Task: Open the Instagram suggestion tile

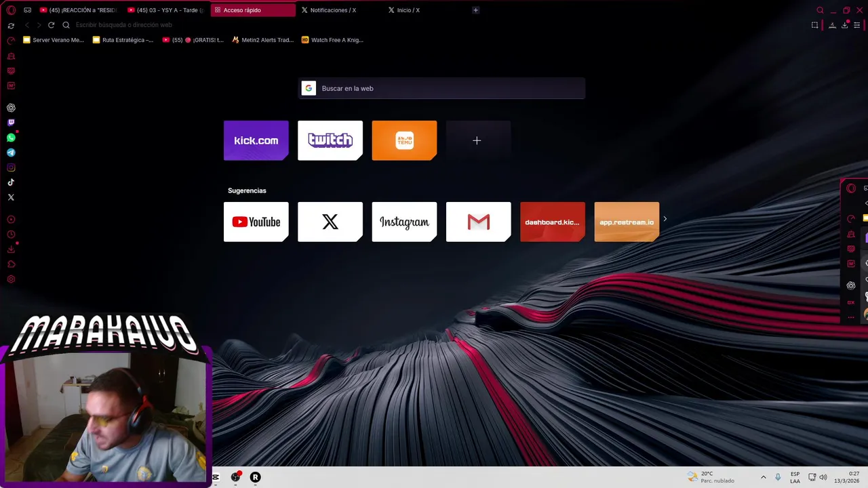Action: tap(404, 222)
